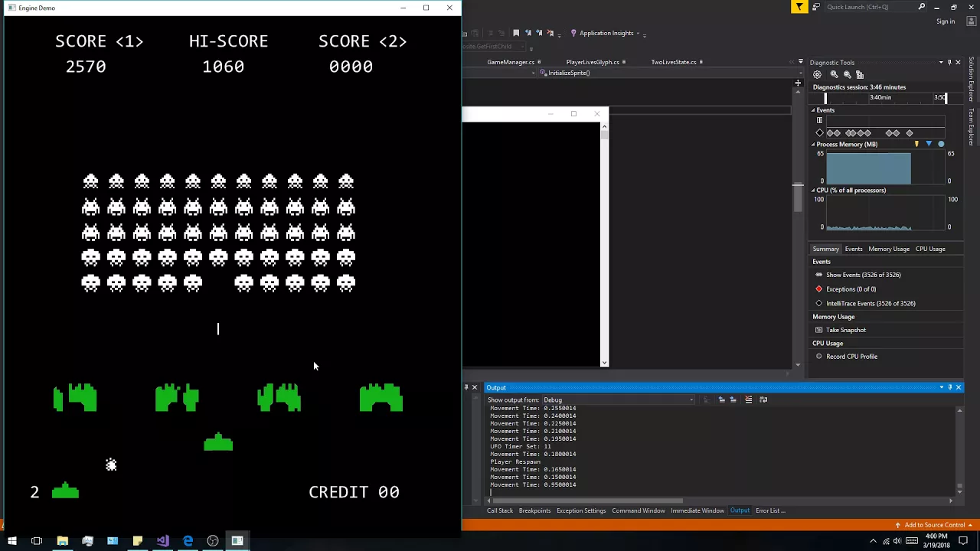The height and width of the screenshot is (551, 980).
Task: Open the Solution Explorer side tab
Action: [972, 80]
